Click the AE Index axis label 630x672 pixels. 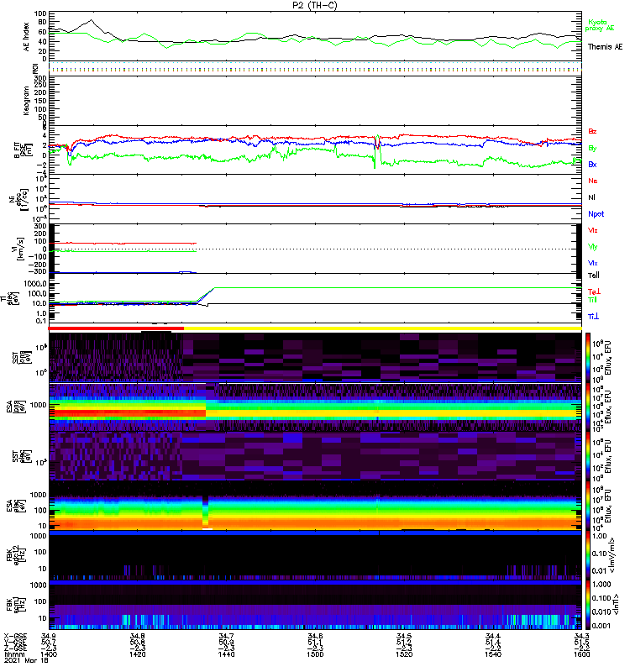(26, 34)
